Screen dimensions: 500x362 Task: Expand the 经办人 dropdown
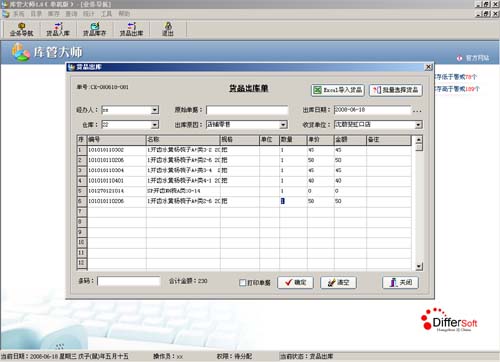(x=155, y=110)
